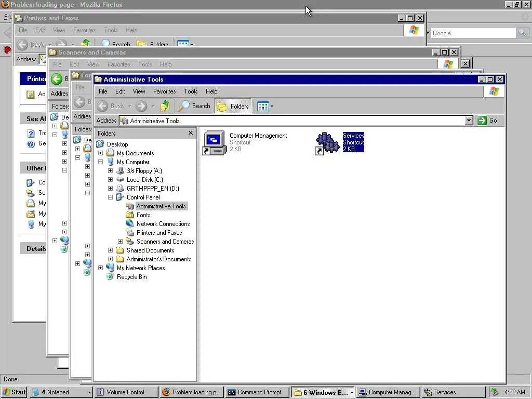The height and width of the screenshot is (399, 532).
Task: Select the My Network Places icon in tree
Action: tap(110, 268)
